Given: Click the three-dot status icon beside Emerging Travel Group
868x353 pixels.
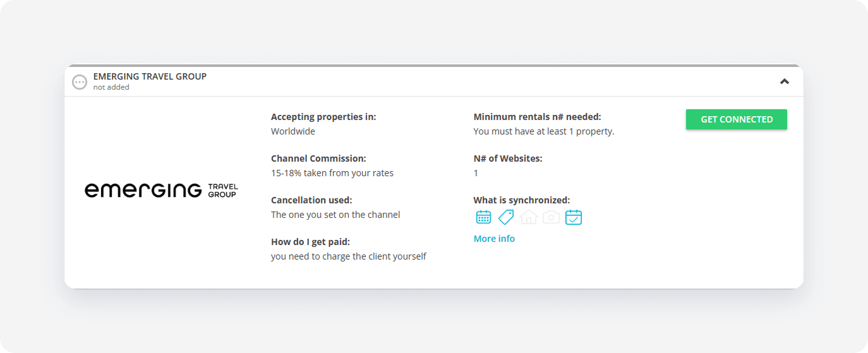Looking at the screenshot, I should (x=80, y=82).
